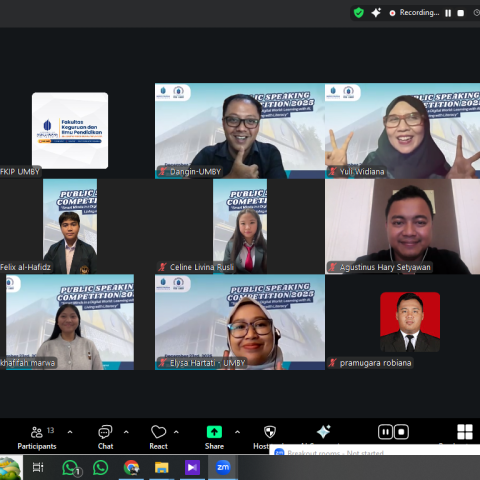
Task: Stop recording from bottom toolbar
Action: tap(401, 432)
